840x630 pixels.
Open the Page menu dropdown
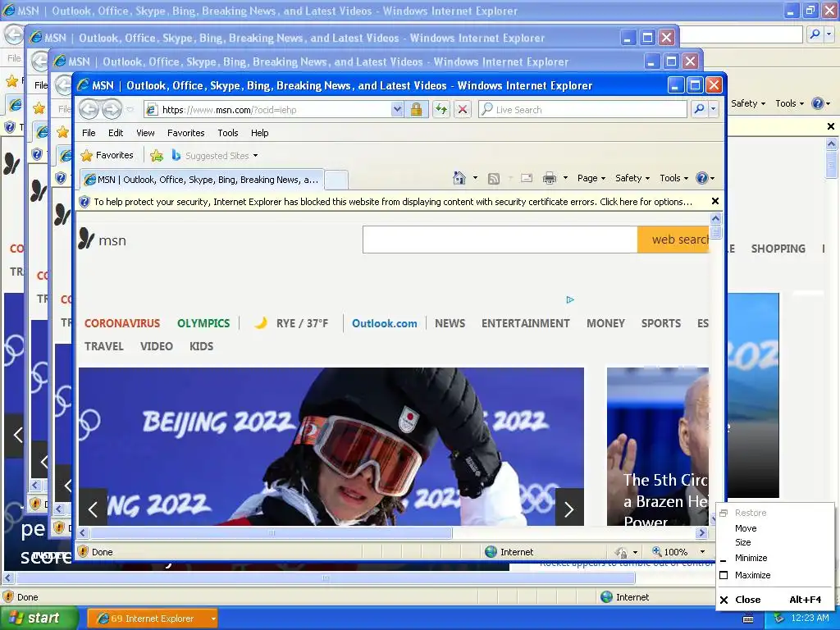(591, 178)
